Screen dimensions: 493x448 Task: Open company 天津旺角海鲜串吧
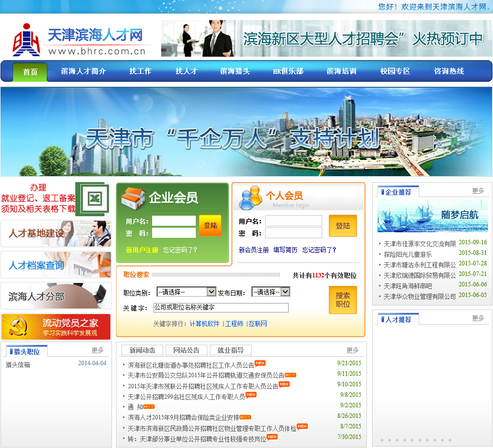(x=408, y=286)
